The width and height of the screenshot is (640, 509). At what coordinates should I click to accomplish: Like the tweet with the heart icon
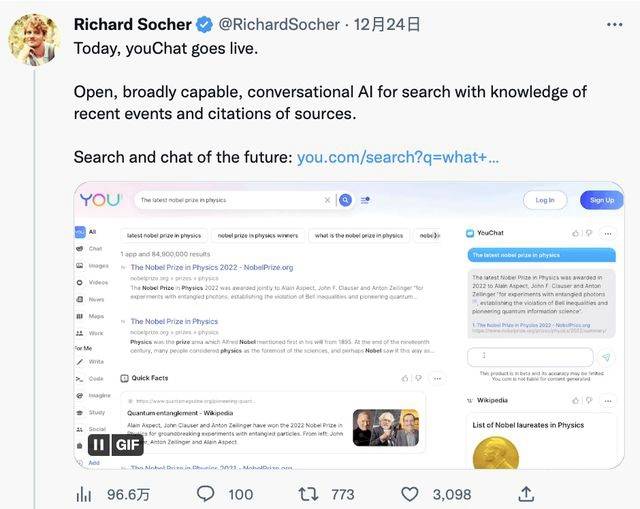pyautogui.click(x=410, y=493)
